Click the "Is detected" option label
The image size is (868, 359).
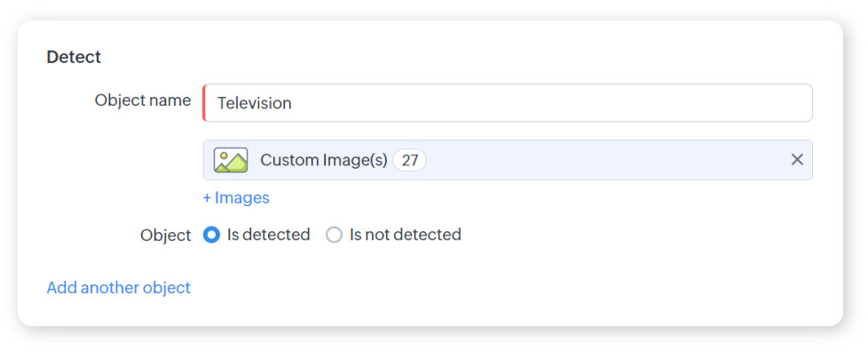pos(268,235)
